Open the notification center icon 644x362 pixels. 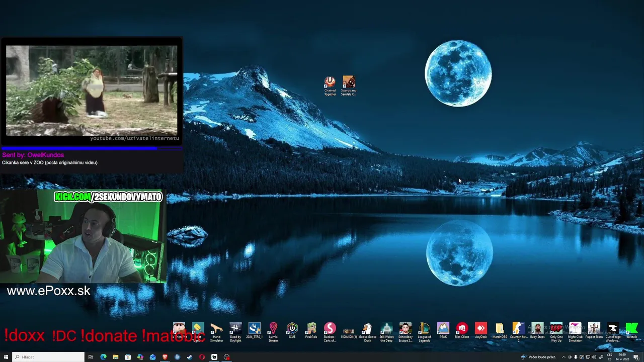pyautogui.click(x=636, y=357)
